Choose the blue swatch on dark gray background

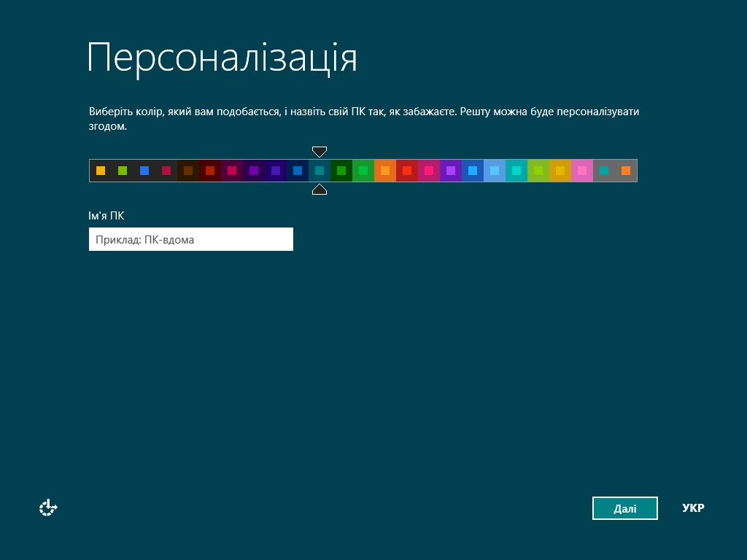pyautogui.click(x=144, y=171)
